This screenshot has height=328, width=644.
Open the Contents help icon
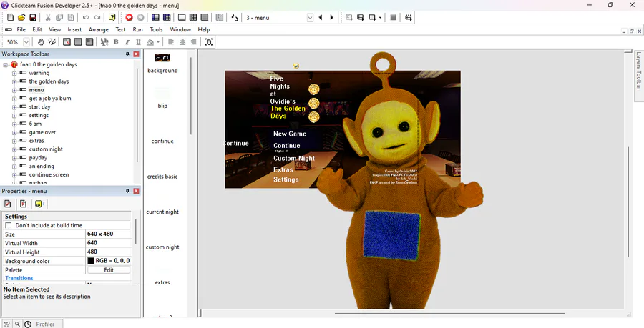112,17
